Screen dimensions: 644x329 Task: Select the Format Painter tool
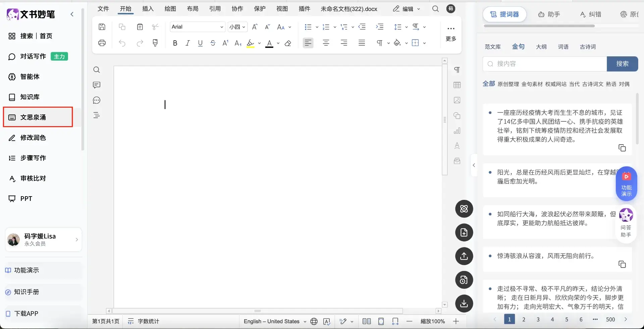click(x=155, y=43)
